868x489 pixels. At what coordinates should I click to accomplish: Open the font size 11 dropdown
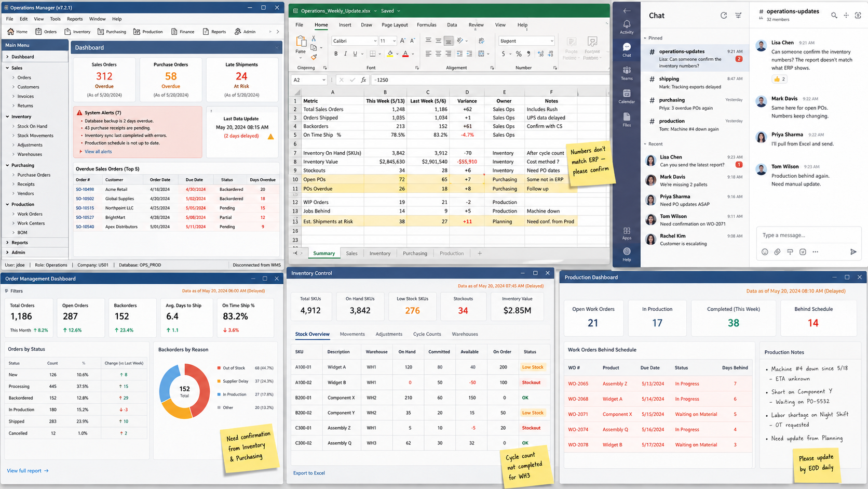[x=394, y=41]
